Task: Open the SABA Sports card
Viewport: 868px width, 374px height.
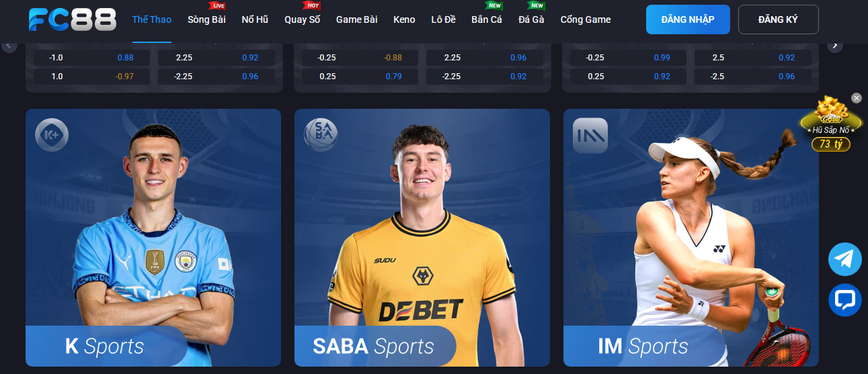Action: [422, 238]
